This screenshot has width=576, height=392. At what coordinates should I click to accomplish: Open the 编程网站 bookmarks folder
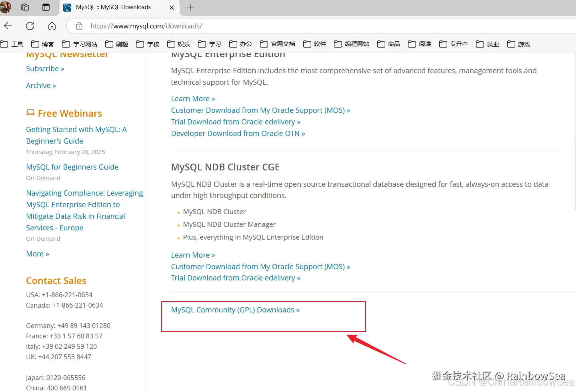(352, 44)
